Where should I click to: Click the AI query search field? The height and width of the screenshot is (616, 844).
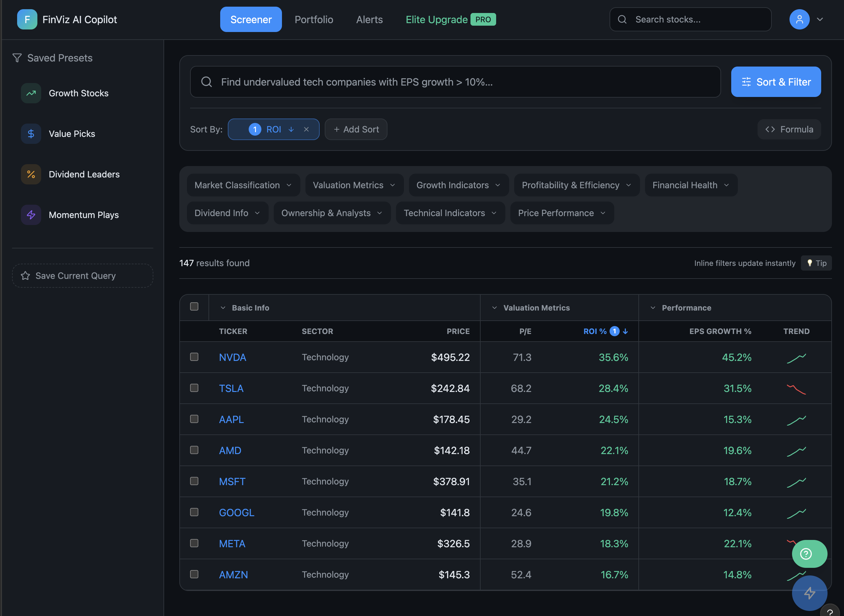(455, 82)
